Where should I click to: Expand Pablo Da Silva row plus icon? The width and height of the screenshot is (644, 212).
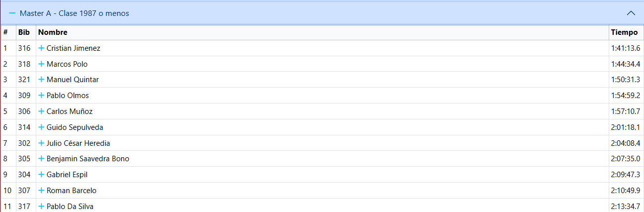click(x=42, y=207)
